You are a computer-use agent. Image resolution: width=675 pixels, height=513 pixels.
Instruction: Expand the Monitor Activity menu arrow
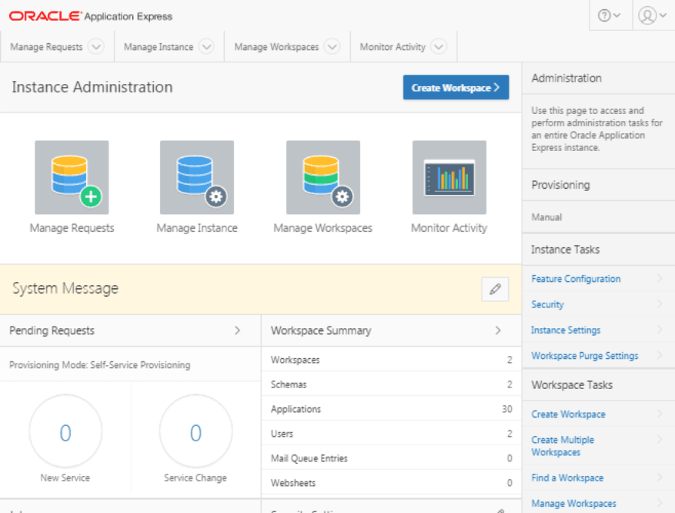(439, 46)
